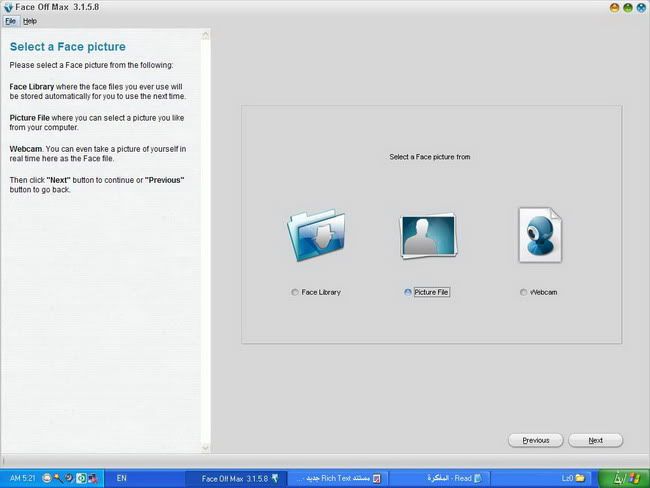
Task: Click the green Start button
Action: point(623,478)
